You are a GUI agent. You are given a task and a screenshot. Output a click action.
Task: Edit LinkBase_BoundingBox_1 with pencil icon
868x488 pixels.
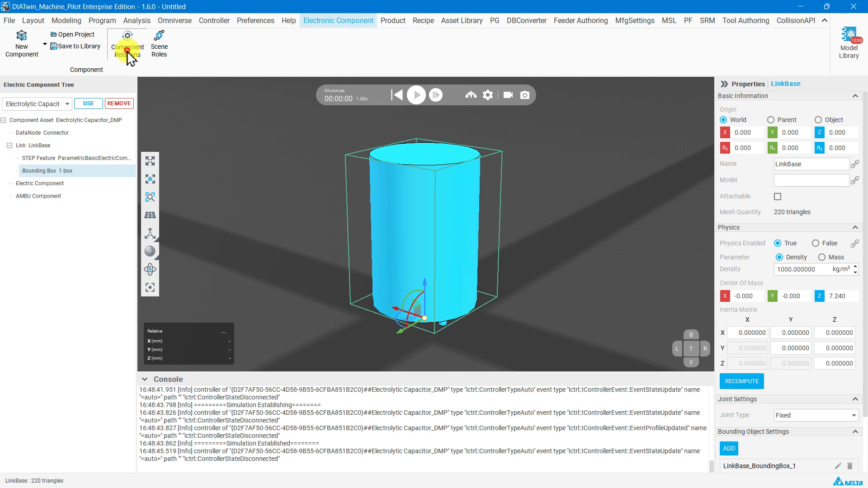(838, 466)
